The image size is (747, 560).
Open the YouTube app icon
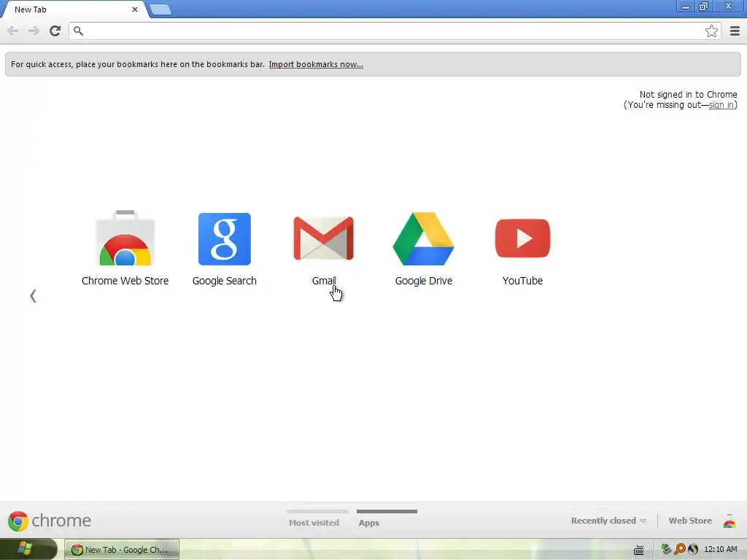point(522,238)
